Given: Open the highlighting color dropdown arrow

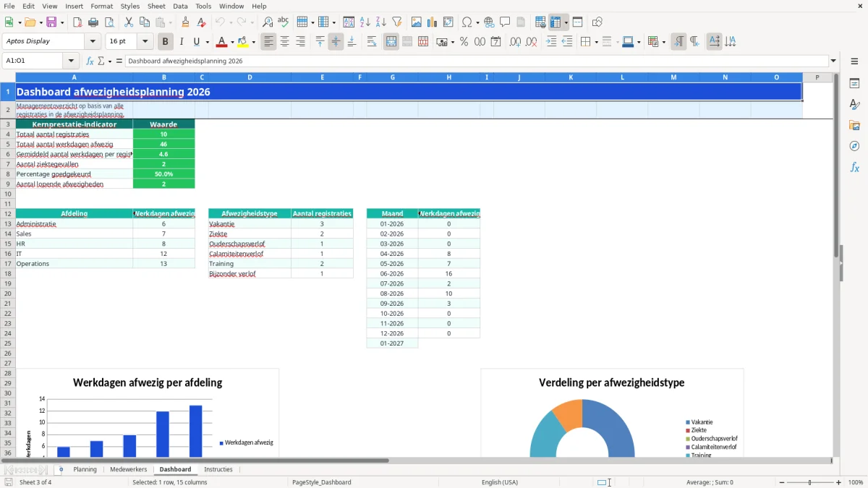Looking at the screenshot, I should coord(254,42).
